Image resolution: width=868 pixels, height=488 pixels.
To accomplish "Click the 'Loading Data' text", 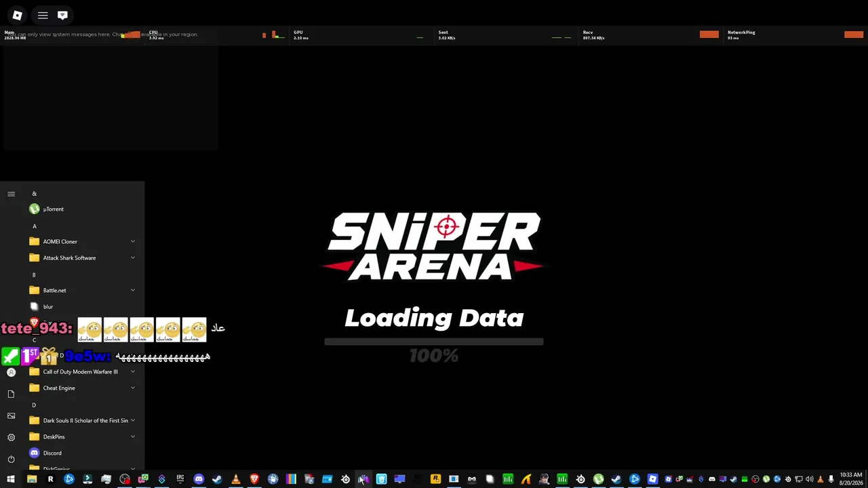I will [434, 318].
